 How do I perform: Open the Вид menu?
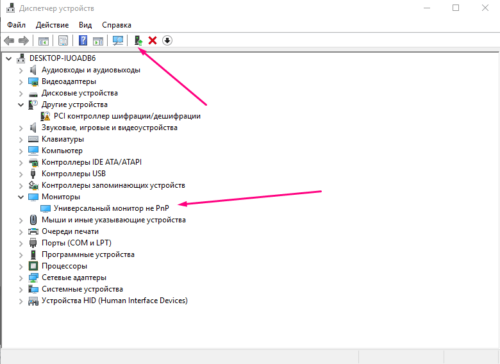85,25
